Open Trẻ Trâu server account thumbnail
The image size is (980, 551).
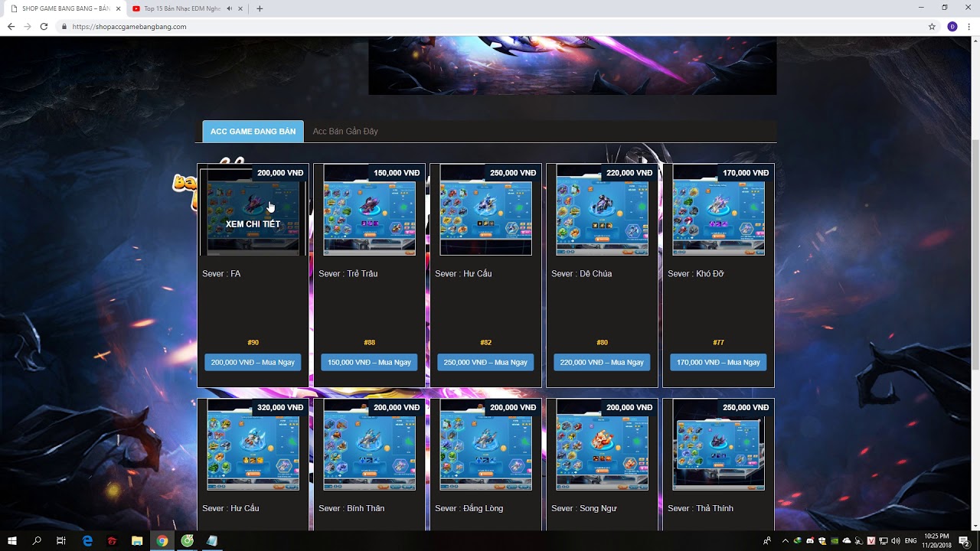[370, 210]
